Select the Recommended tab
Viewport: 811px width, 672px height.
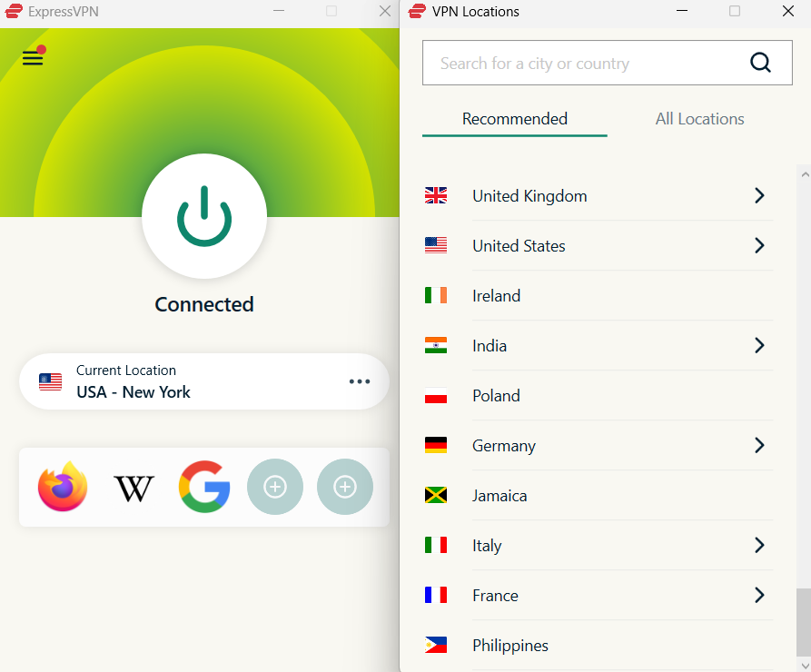(514, 119)
